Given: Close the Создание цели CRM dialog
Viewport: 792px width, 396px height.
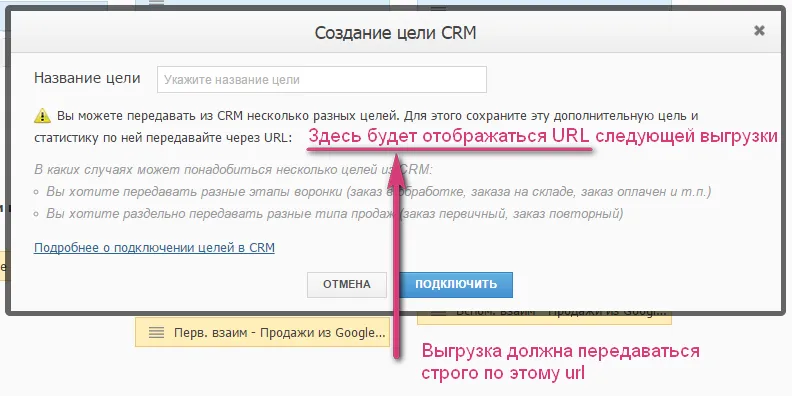Looking at the screenshot, I should tap(759, 31).
